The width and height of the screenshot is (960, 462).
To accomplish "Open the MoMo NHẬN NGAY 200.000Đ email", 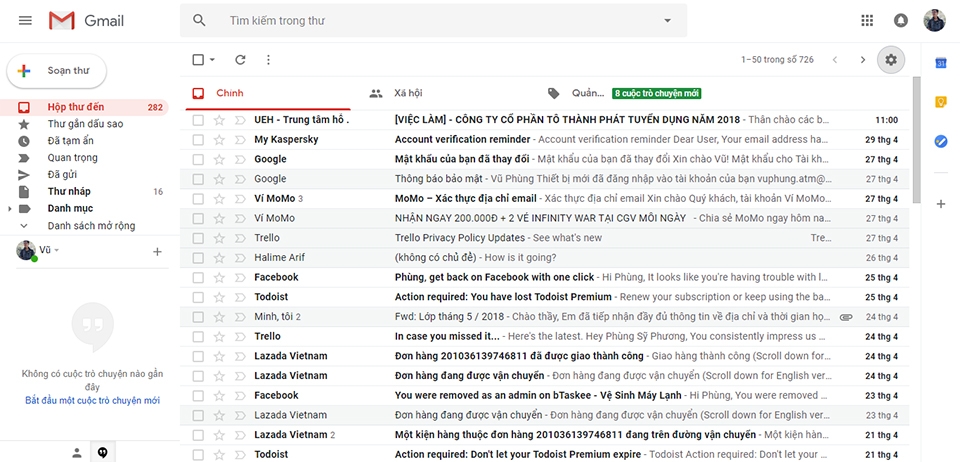I will (x=545, y=218).
